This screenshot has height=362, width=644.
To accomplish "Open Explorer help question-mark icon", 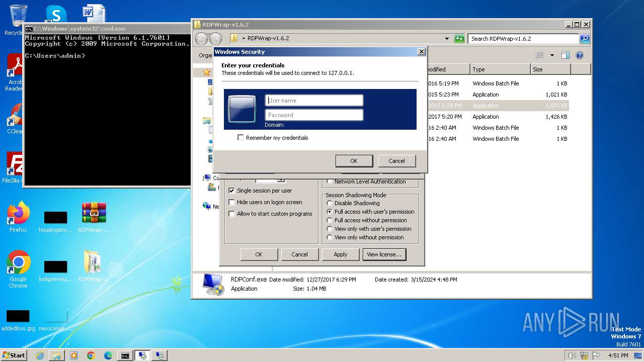I will point(580,55).
